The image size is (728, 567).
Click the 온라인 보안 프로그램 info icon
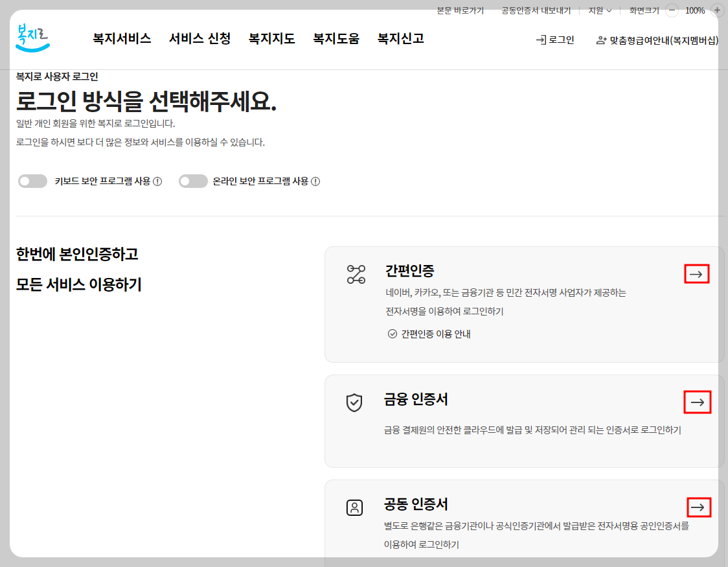315,181
